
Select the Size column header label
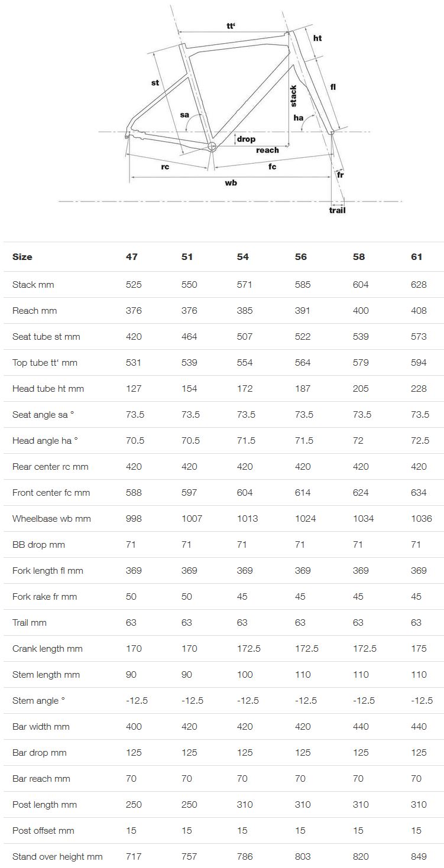(22, 257)
